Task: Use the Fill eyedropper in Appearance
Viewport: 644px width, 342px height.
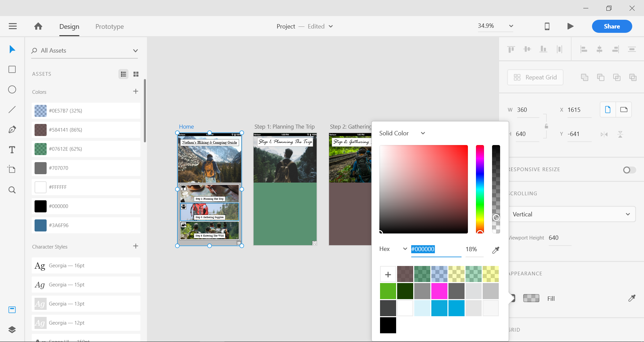Action: (632, 298)
